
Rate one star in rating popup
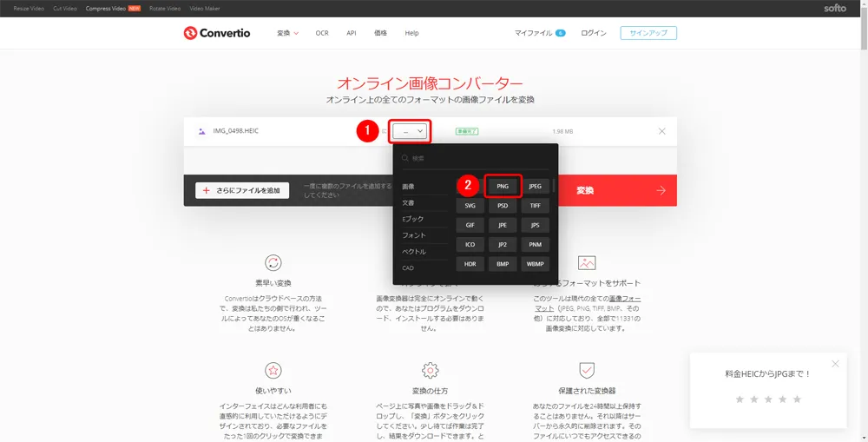(740, 399)
